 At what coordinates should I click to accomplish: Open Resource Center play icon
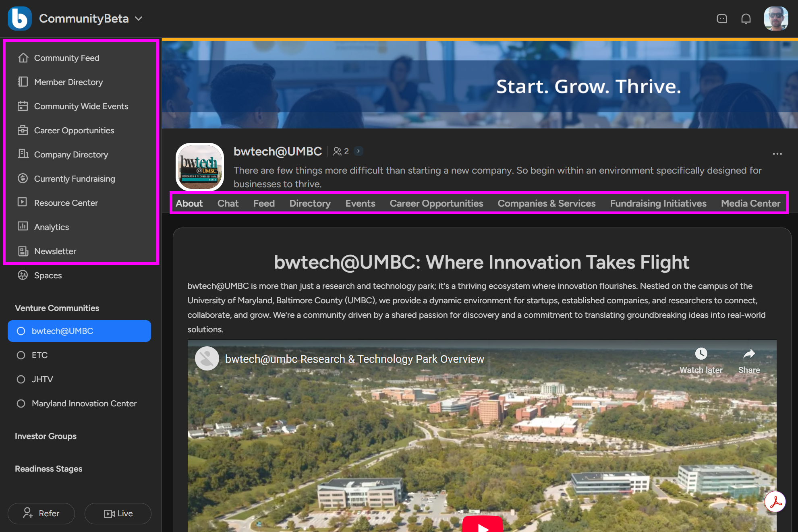coord(23,202)
